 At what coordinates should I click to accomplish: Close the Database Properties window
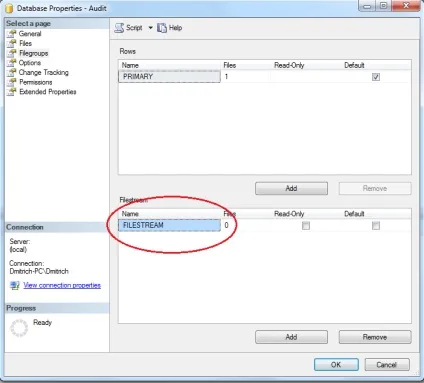click(x=406, y=6)
